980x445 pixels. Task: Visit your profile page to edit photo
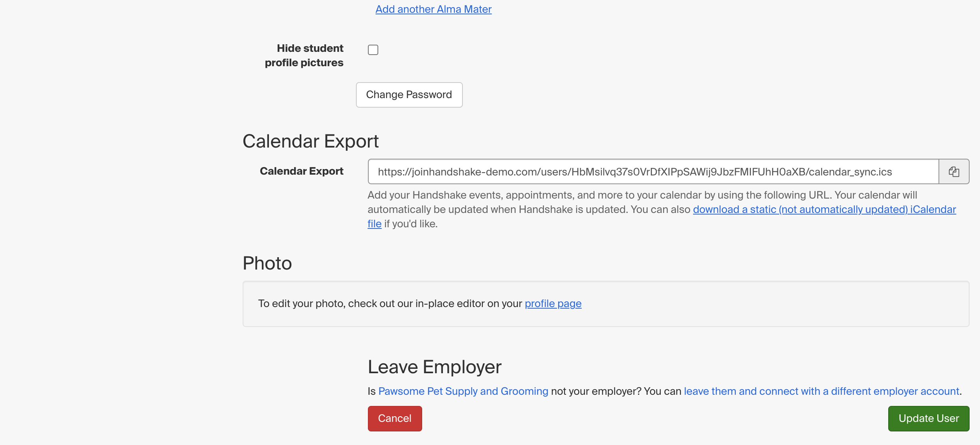553,303
